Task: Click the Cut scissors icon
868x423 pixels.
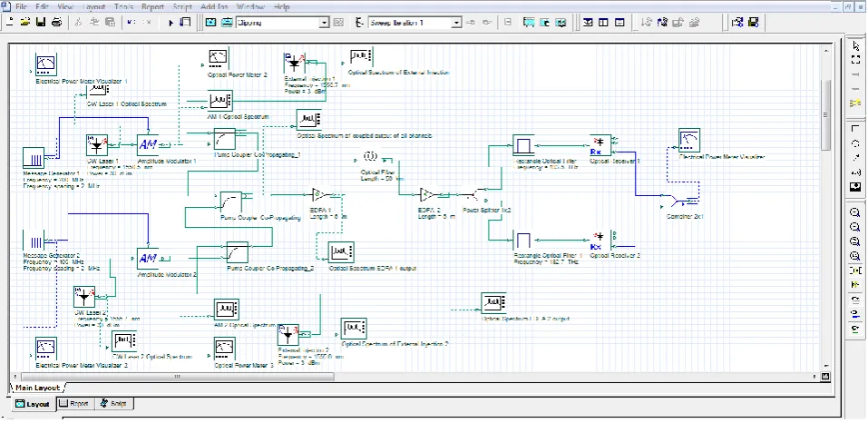Action: 78,22
